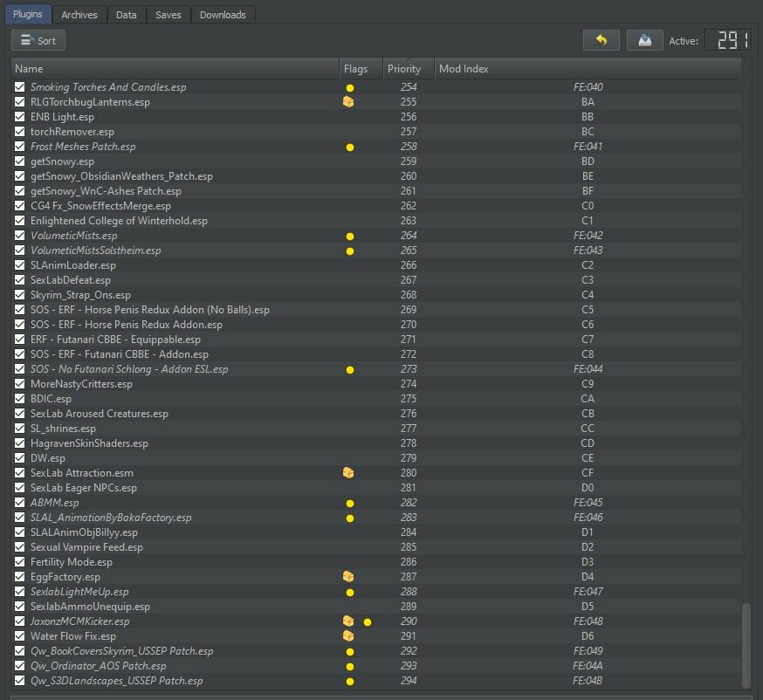Select Skyrim_Strap_Ons.esp row

point(375,295)
